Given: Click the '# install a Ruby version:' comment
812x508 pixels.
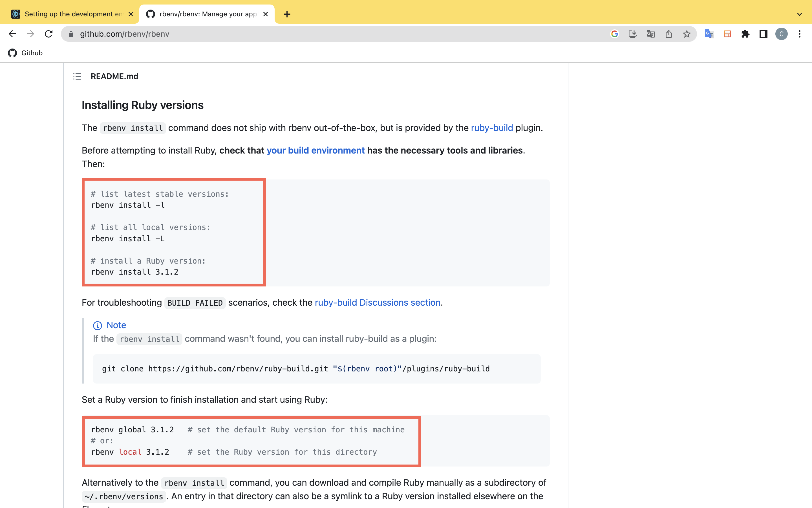Looking at the screenshot, I should click(x=148, y=261).
